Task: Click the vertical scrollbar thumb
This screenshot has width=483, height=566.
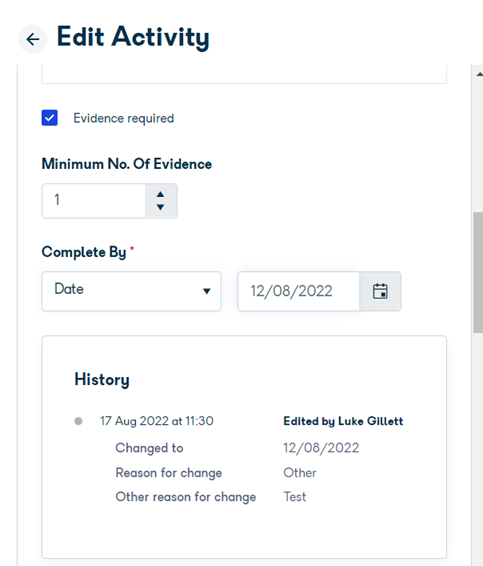Action: [478, 273]
